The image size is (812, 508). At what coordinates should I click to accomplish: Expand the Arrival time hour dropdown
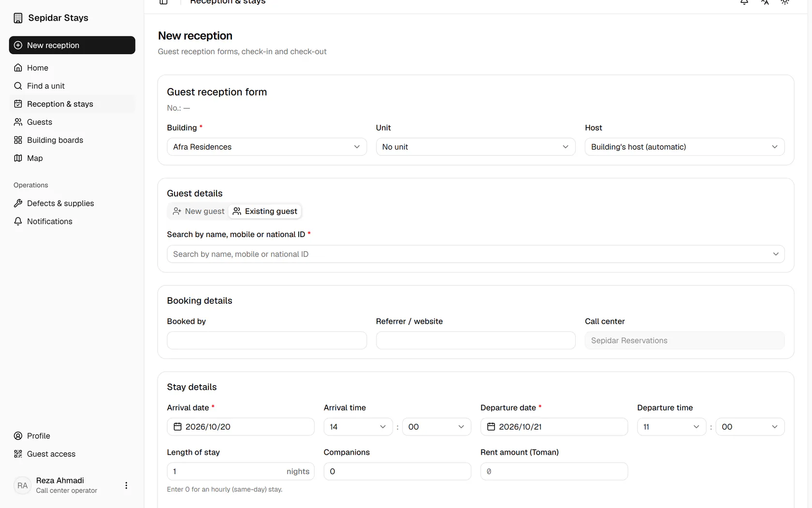(x=358, y=427)
